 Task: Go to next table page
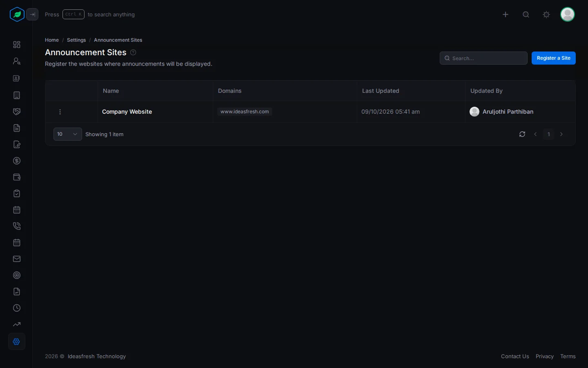561,134
